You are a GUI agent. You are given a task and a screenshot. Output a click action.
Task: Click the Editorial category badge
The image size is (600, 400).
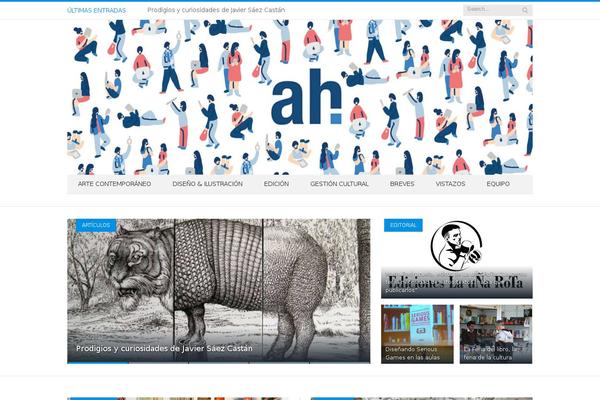(403, 225)
